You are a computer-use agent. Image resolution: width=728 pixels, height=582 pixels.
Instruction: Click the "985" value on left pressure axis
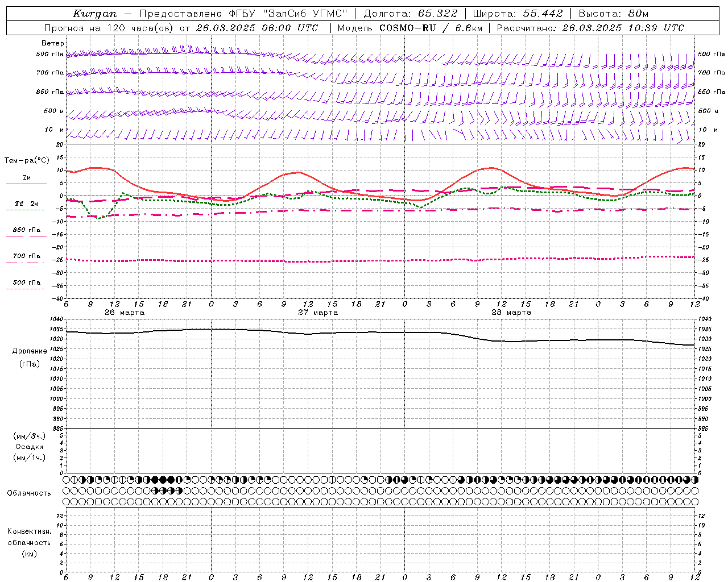[x=59, y=429]
